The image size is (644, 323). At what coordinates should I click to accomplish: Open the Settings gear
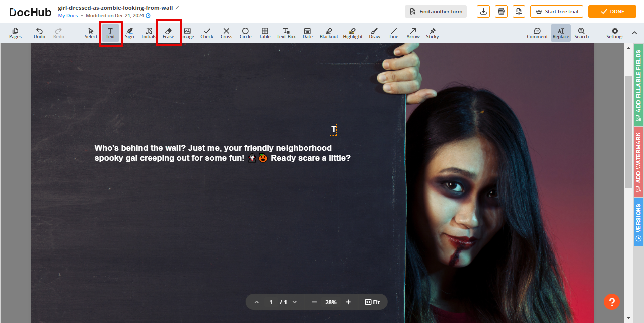(x=615, y=33)
